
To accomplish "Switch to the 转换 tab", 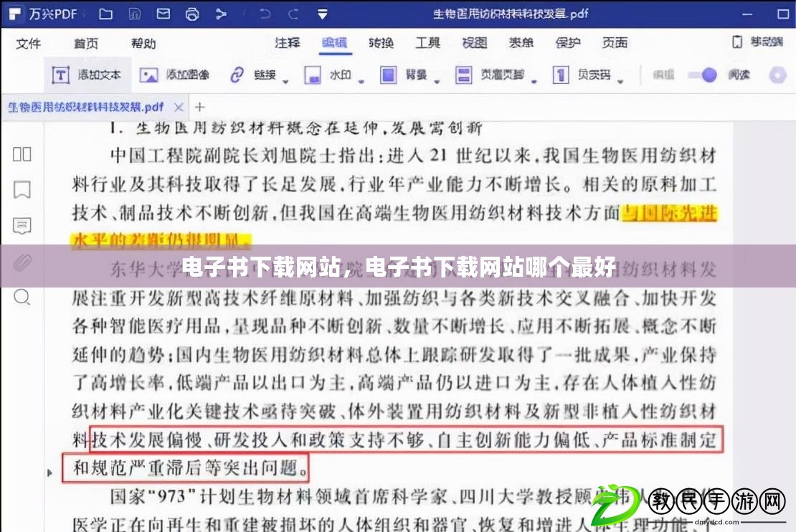I will [382, 42].
